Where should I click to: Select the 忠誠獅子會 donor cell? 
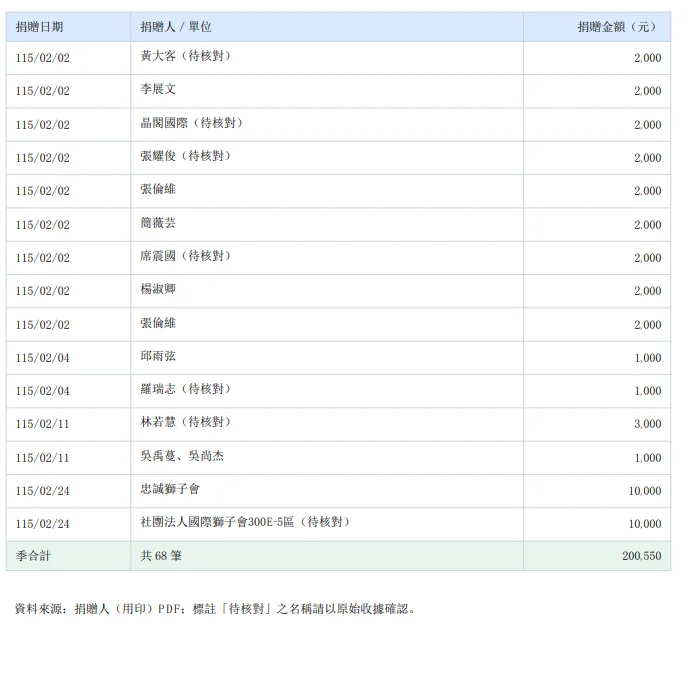pos(327,491)
